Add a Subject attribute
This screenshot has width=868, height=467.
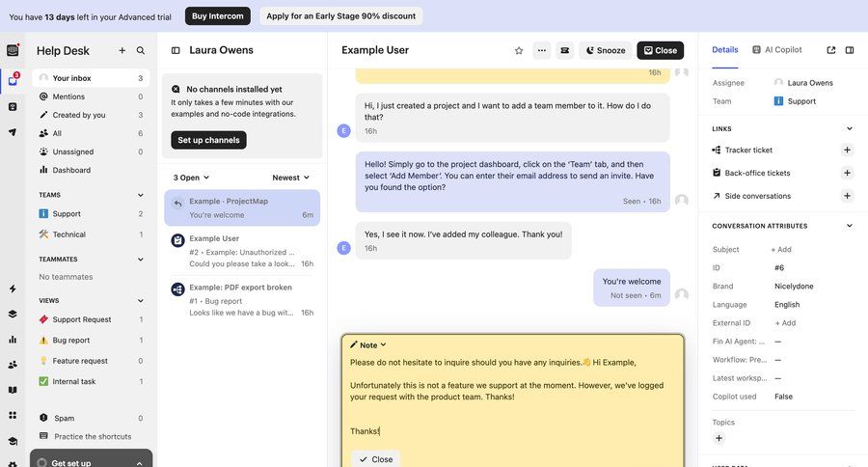click(781, 249)
